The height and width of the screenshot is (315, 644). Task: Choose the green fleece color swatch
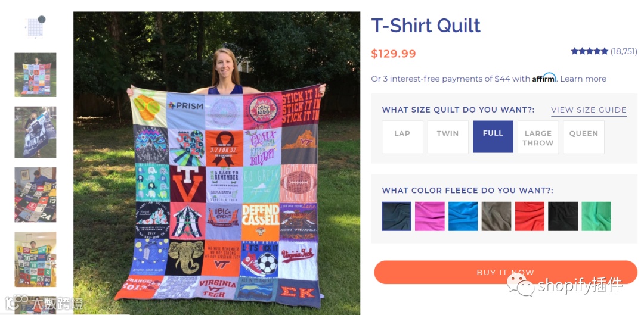[596, 216]
